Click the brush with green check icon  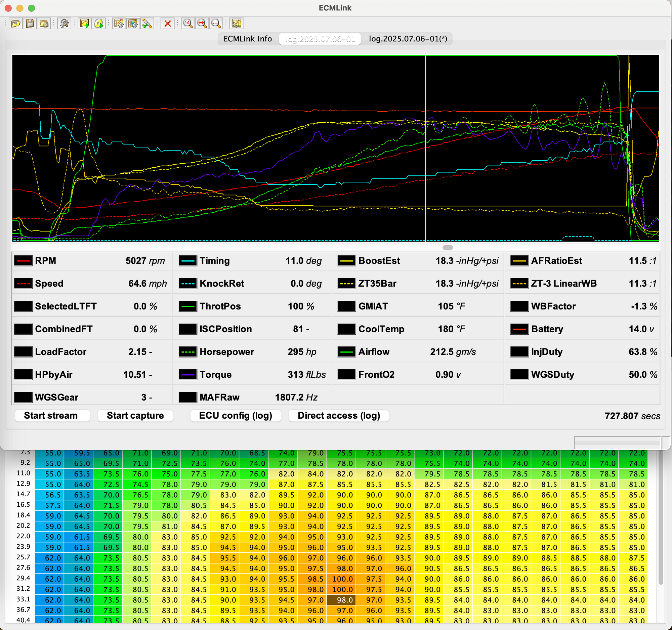point(147,24)
